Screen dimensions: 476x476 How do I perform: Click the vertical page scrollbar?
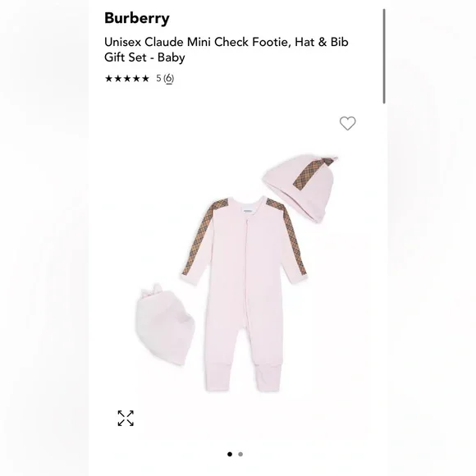[x=384, y=57]
